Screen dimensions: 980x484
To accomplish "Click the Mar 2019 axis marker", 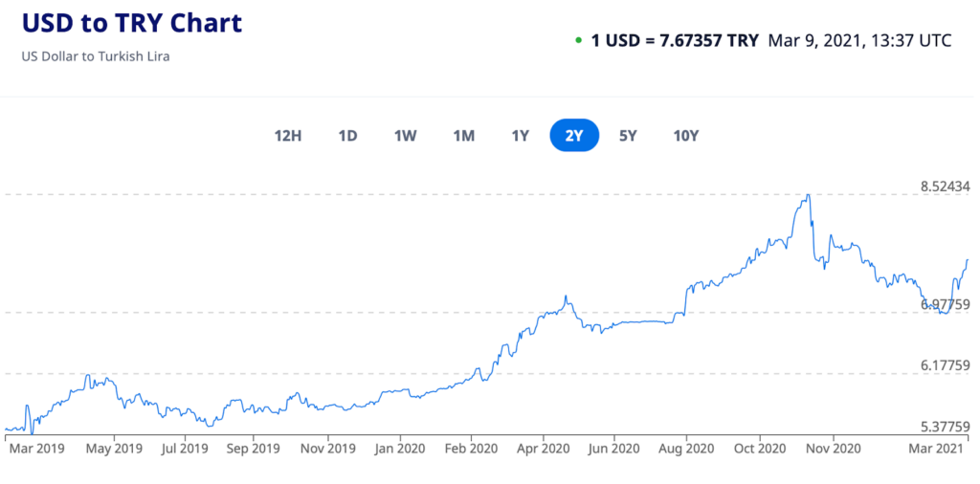I will click(37, 449).
